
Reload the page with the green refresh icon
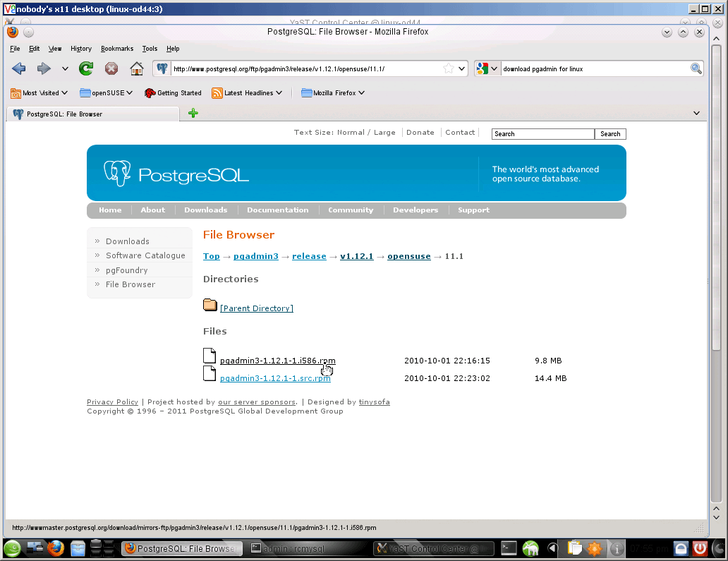tap(86, 68)
